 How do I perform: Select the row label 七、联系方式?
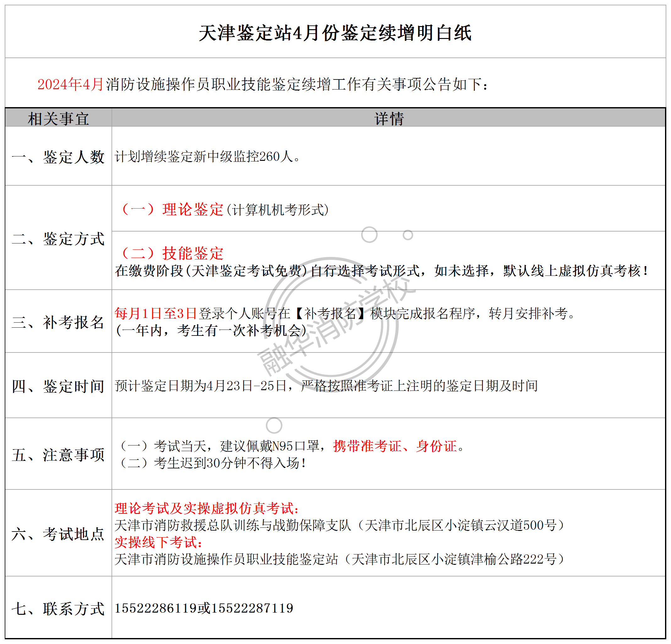(x=58, y=609)
